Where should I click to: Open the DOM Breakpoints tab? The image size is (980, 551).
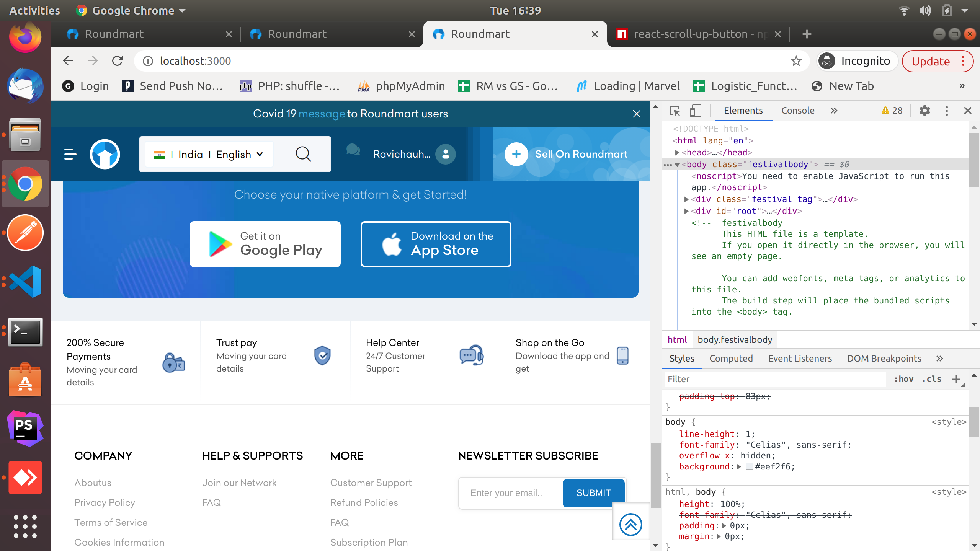884,359
